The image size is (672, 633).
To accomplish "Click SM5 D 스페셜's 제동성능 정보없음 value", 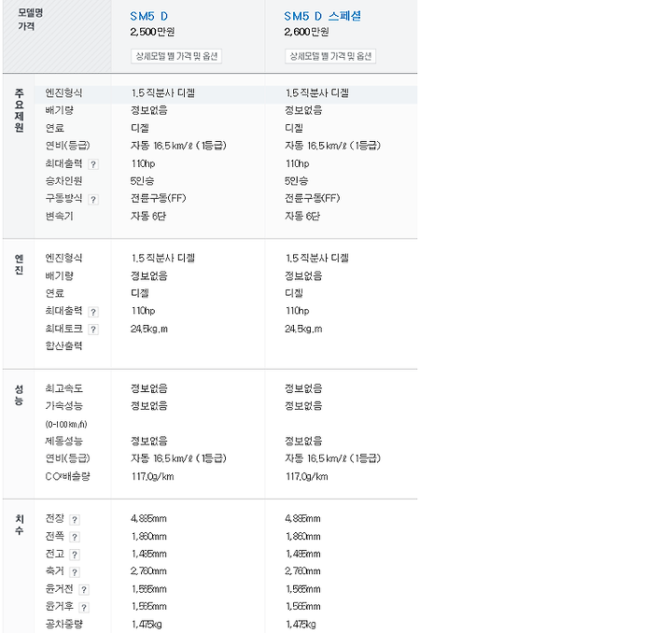I will click(x=303, y=441).
